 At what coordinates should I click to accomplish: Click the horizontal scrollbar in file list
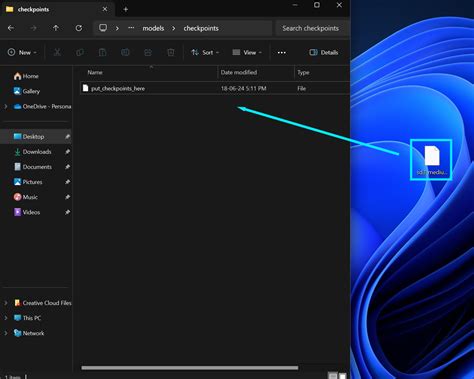[x=190, y=368]
